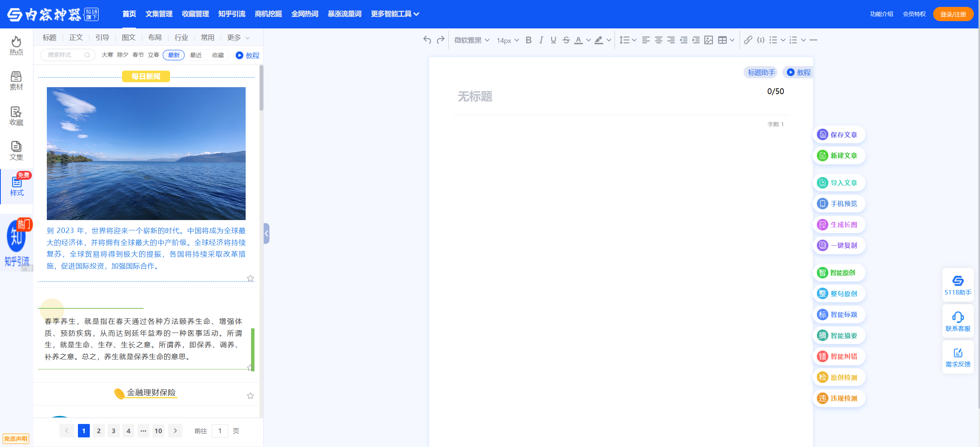The image size is (980, 447).
Task: Open 智能摘要 summary tool
Action: pos(839,335)
